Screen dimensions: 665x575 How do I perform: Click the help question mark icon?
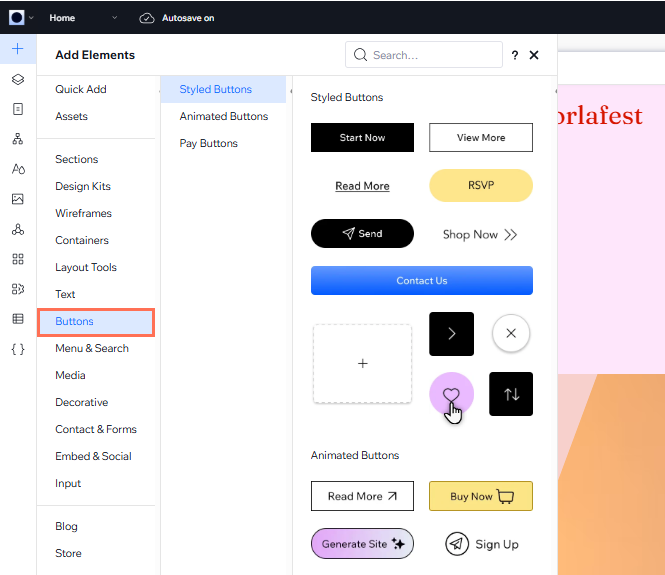click(x=515, y=56)
